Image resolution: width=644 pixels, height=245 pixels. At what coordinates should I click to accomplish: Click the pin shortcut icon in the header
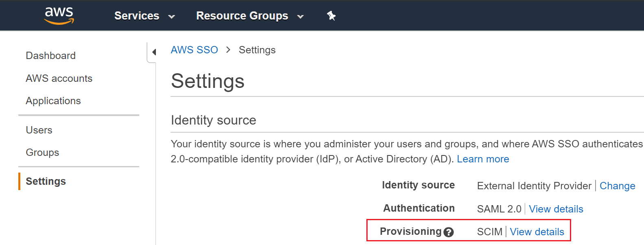(x=331, y=16)
